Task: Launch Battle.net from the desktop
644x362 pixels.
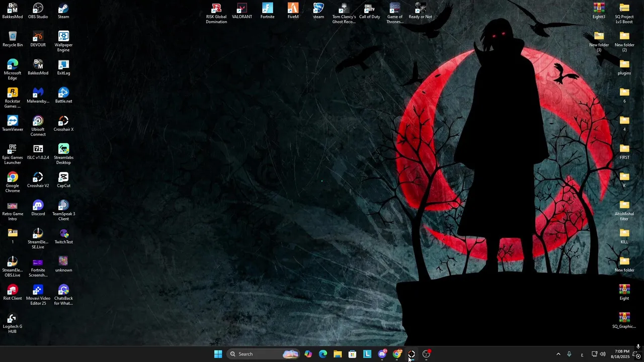Action: pos(63,96)
